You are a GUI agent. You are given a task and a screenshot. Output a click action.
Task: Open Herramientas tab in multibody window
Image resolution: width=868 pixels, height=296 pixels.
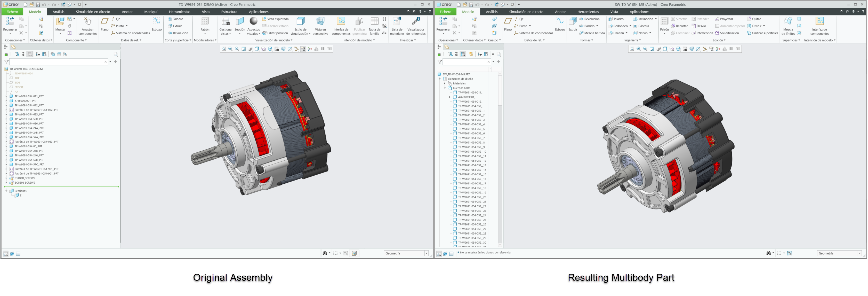[x=588, y=12]
